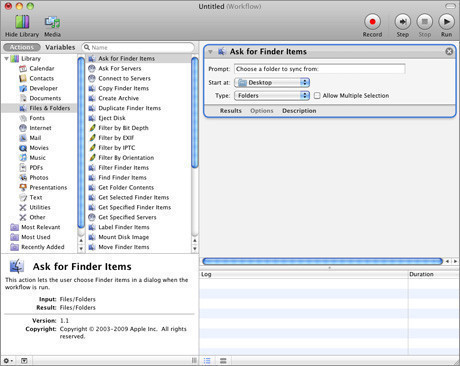Open the gear action menu
The width and height of the screenshot is (460, 366).
point(8,361)
